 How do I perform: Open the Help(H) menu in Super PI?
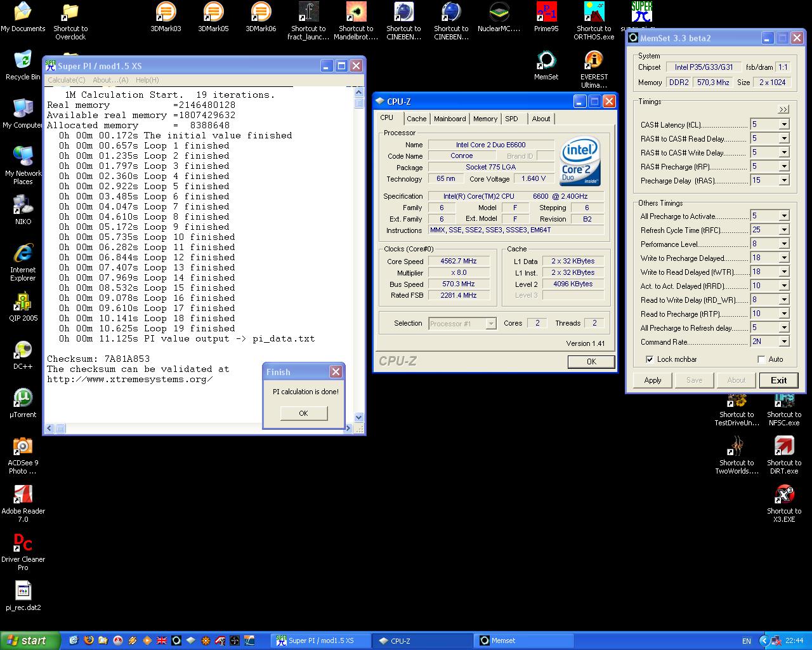tap(147, 80)
